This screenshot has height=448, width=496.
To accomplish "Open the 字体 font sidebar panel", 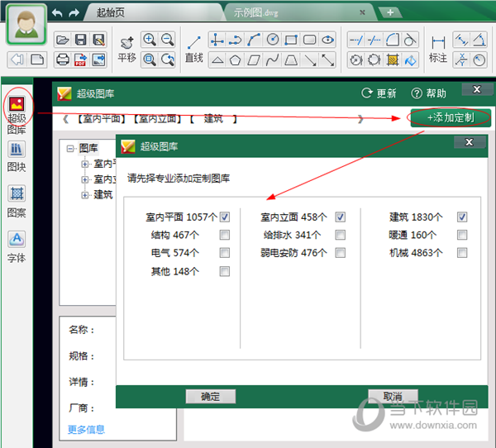I will tap(17, 247).
